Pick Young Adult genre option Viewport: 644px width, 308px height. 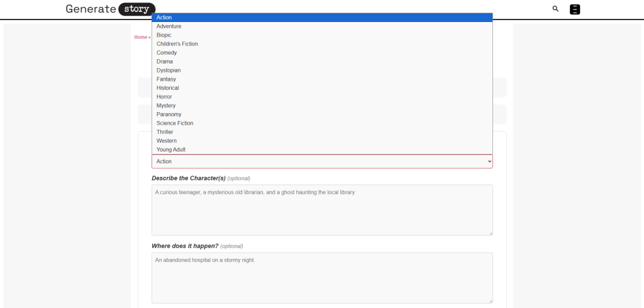pyautogui.click(x=170, y=150)
